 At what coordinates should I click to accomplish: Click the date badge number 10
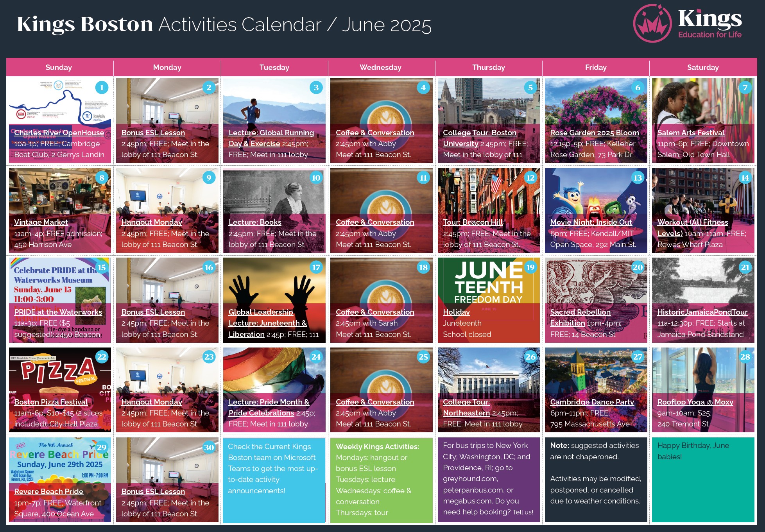pos(316,177)
